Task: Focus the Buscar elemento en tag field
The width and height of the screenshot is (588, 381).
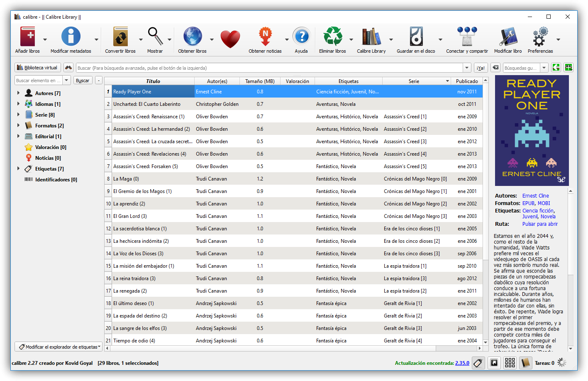Action: tap(39, 81)
